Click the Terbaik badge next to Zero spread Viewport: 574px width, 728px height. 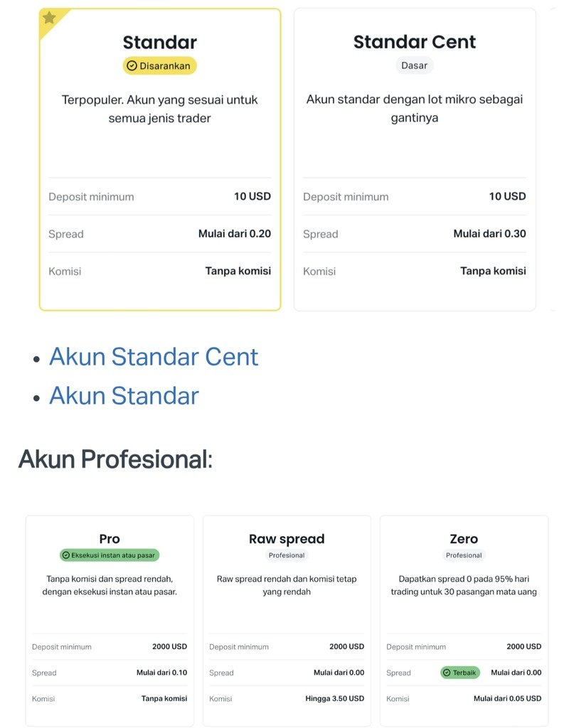(x=459, y=672)
